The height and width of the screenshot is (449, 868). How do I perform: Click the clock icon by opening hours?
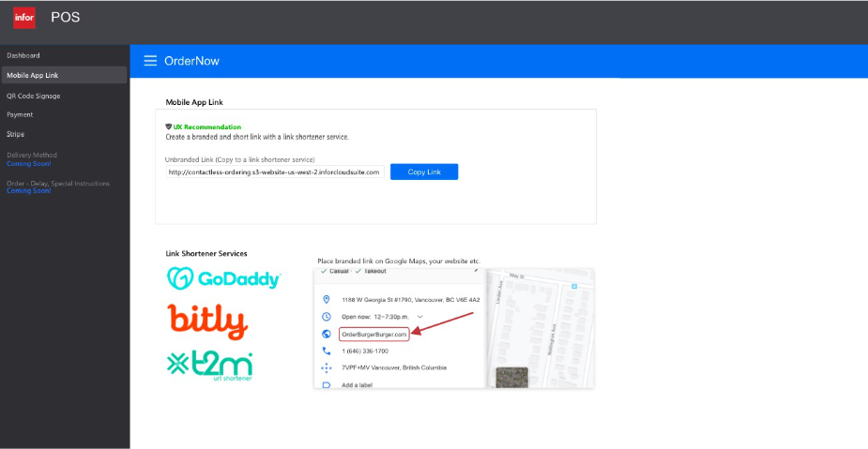[327, 317]
